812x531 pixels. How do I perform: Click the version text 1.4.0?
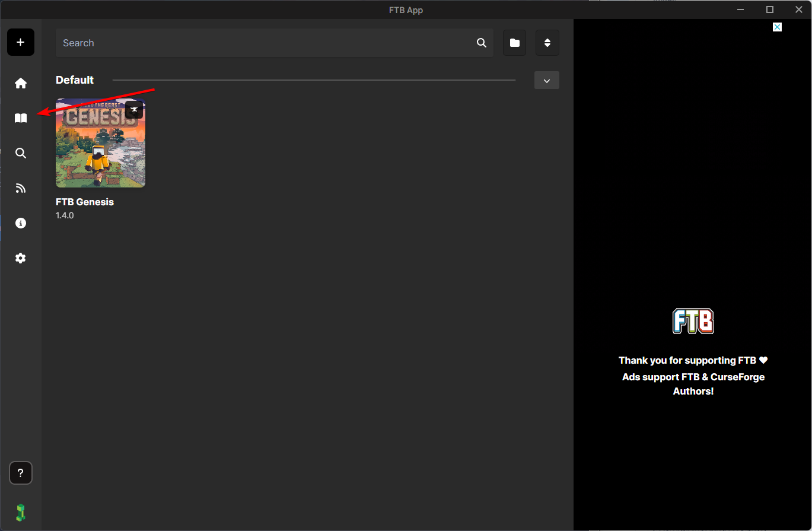65,215
